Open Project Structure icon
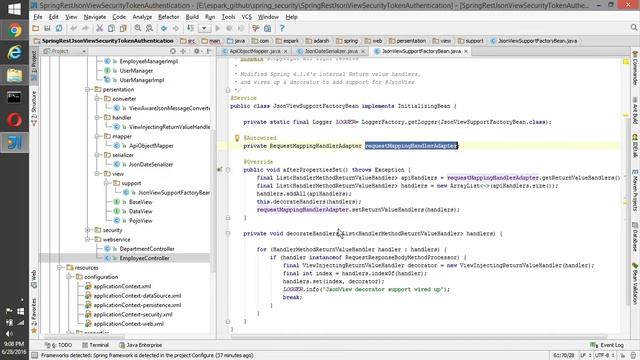640x360 pixels. 268,28
